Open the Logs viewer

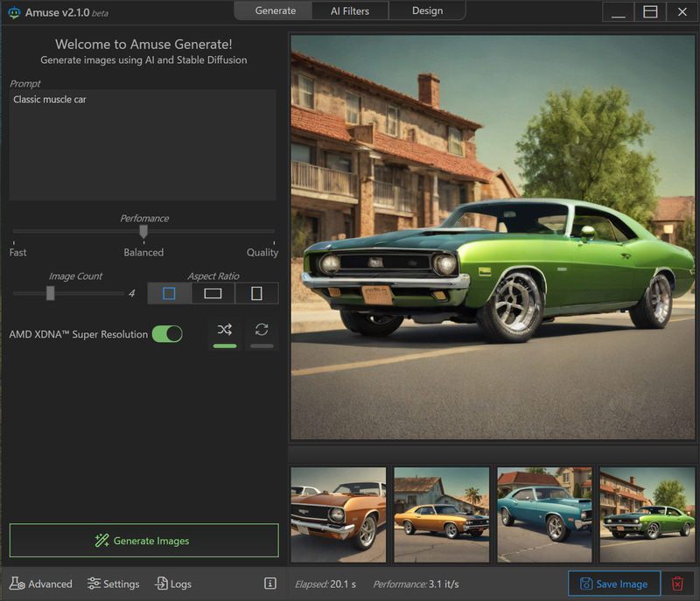click(173, 584)
